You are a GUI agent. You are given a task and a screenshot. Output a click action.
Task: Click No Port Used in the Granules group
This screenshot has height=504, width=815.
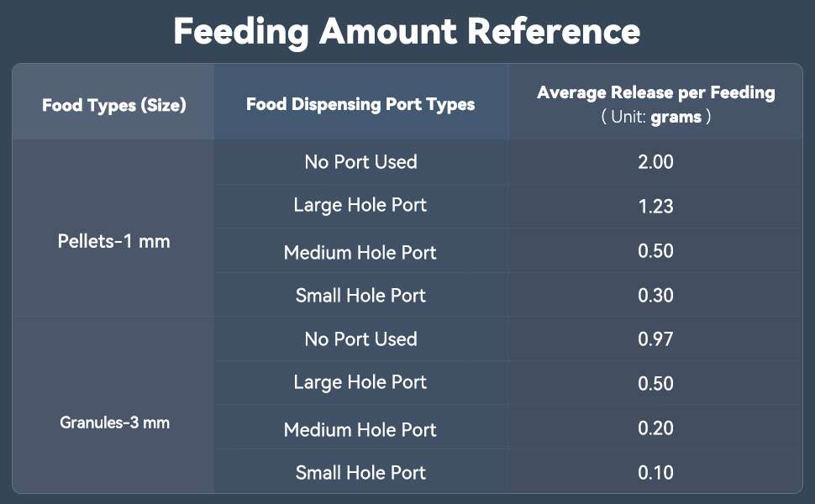(x=360, y=339)
